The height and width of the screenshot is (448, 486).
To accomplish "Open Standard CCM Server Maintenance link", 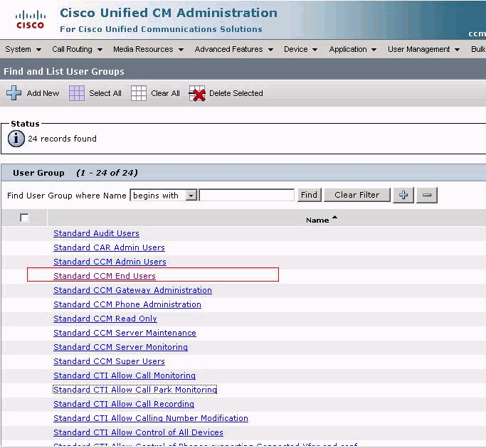I will click(x=125, y=333).
